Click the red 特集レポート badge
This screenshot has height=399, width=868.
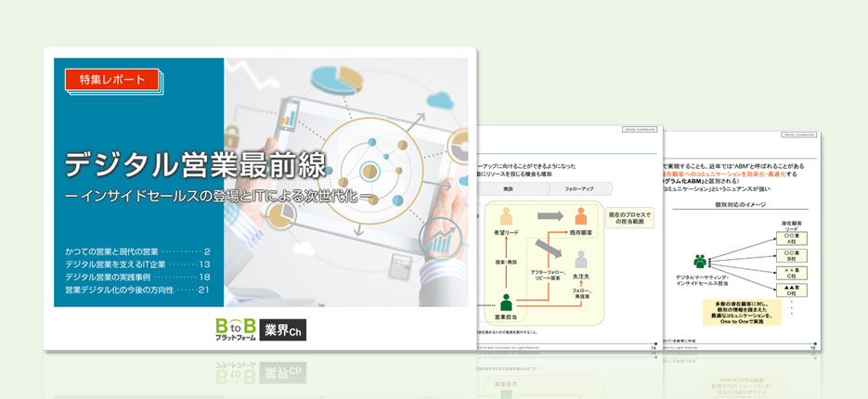(112, 80)
